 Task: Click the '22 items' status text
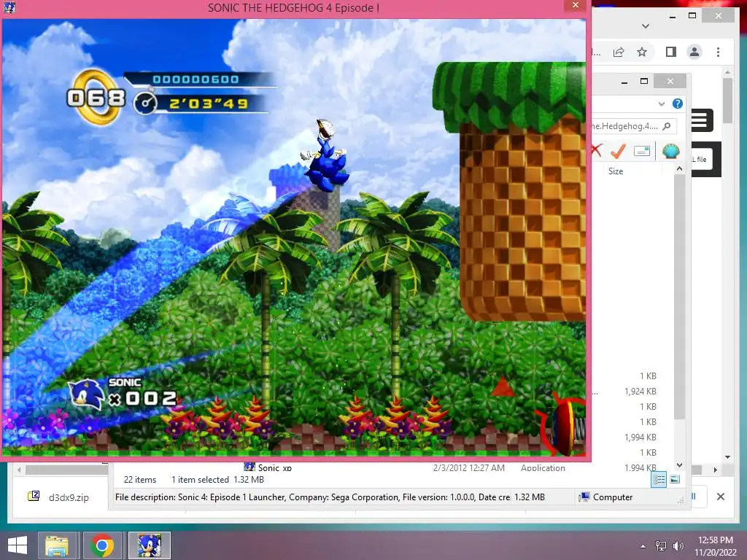[140, 480]
